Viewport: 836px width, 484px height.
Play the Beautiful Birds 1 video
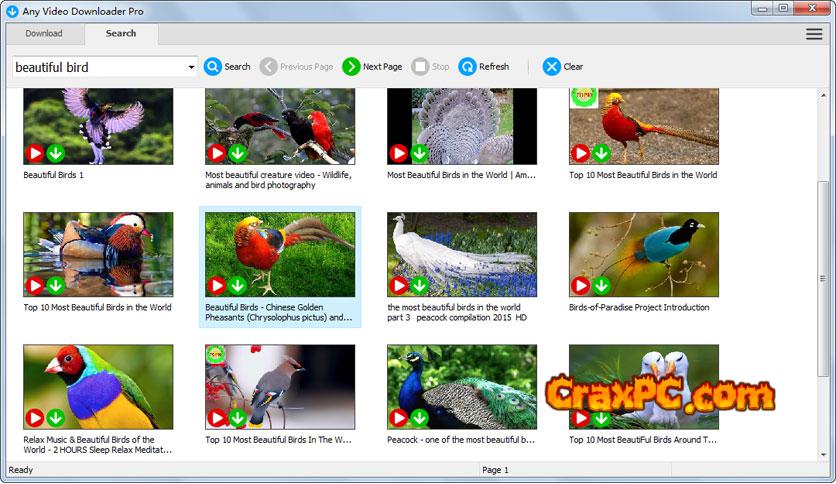click(x=34, y=153)
